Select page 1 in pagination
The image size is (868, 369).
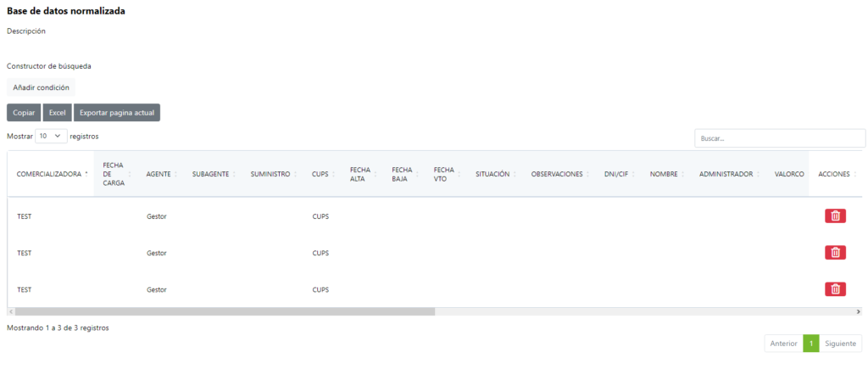tap(811, 344)
